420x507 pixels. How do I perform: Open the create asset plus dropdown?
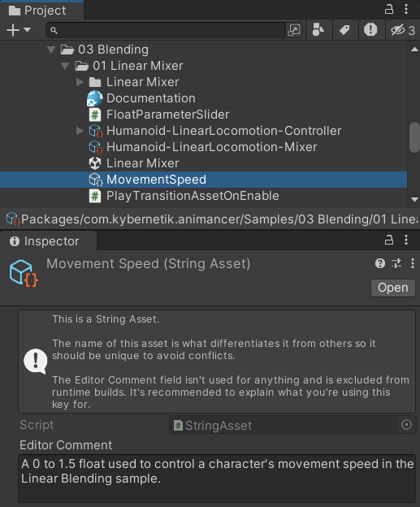point(19,30)
